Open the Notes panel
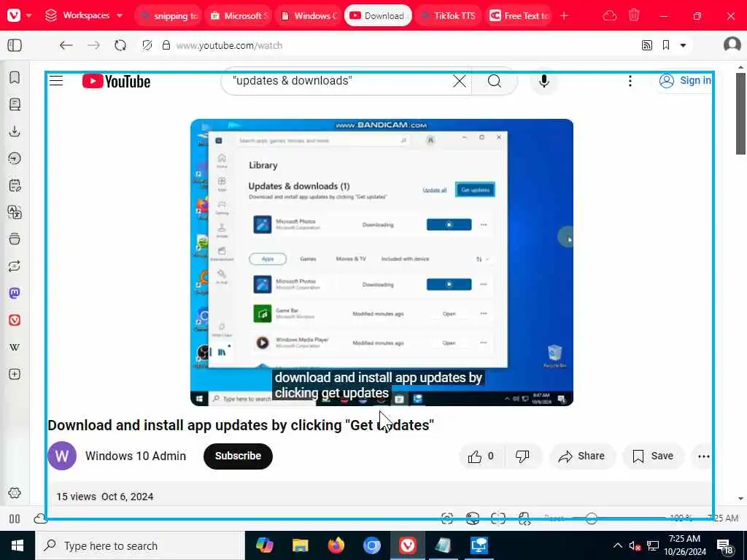The width and height of the screenshot is (747, 560). coord(15,185)
